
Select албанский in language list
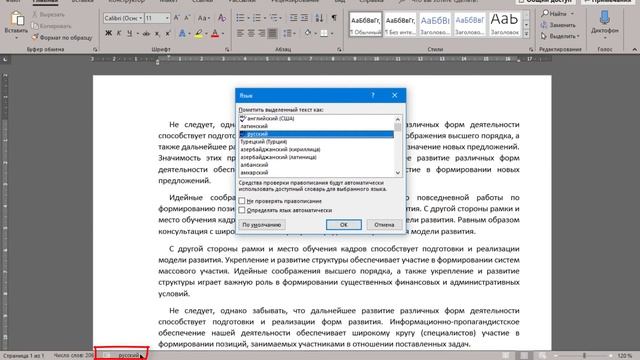316,165
